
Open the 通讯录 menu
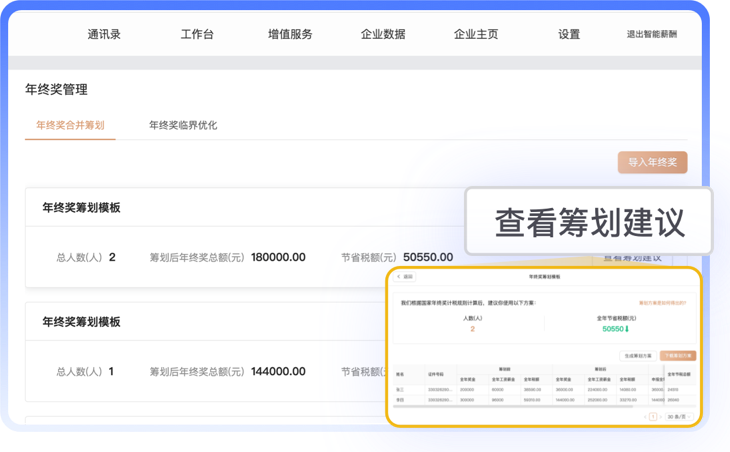pos(104,34)
